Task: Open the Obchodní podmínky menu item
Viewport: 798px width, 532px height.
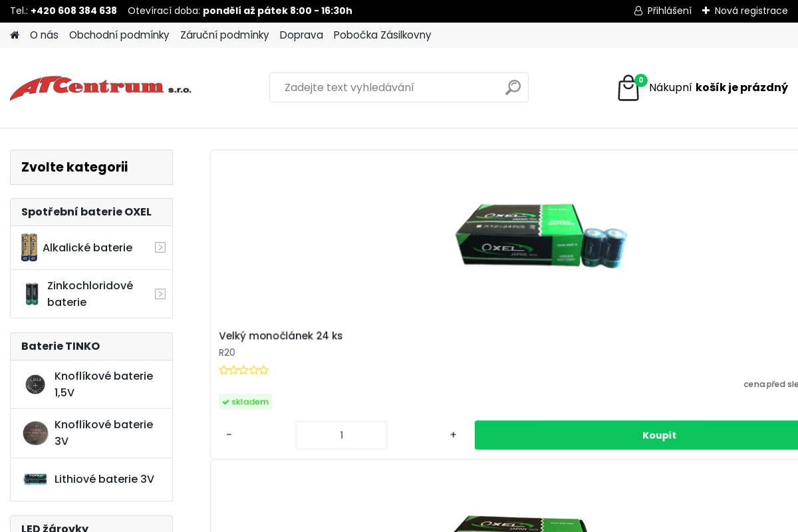Action: 119,35
